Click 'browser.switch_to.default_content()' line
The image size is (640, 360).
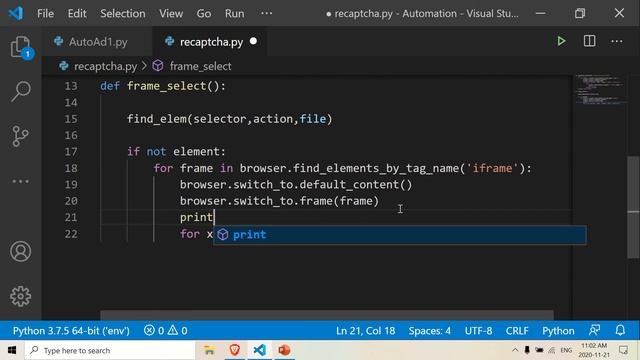click(296, 184)
